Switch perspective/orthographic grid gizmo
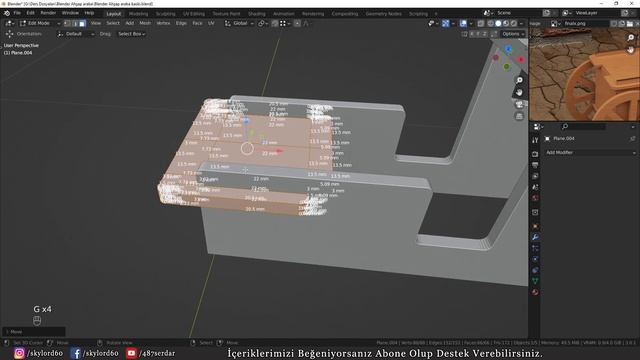 [519, 117]
